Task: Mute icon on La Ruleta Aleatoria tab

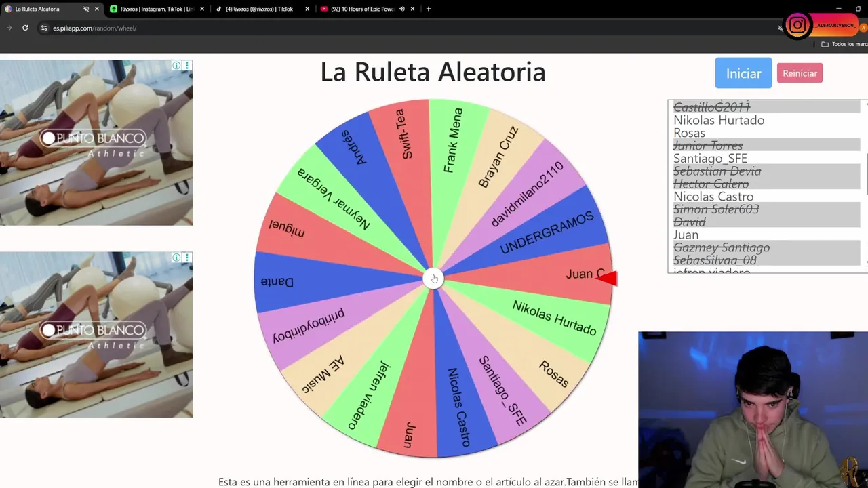Action: [86, 9]
